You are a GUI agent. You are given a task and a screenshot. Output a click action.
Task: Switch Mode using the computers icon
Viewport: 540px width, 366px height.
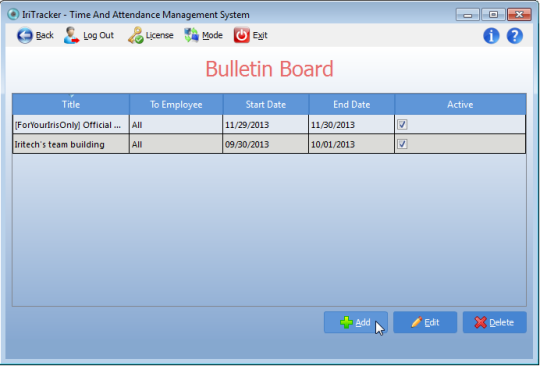191,35
